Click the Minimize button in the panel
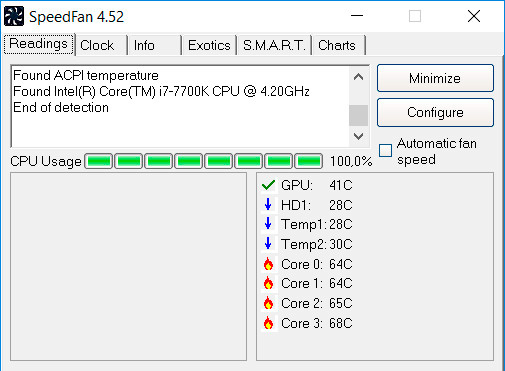Viewport: 505px width, 371px height. point(435,78)
